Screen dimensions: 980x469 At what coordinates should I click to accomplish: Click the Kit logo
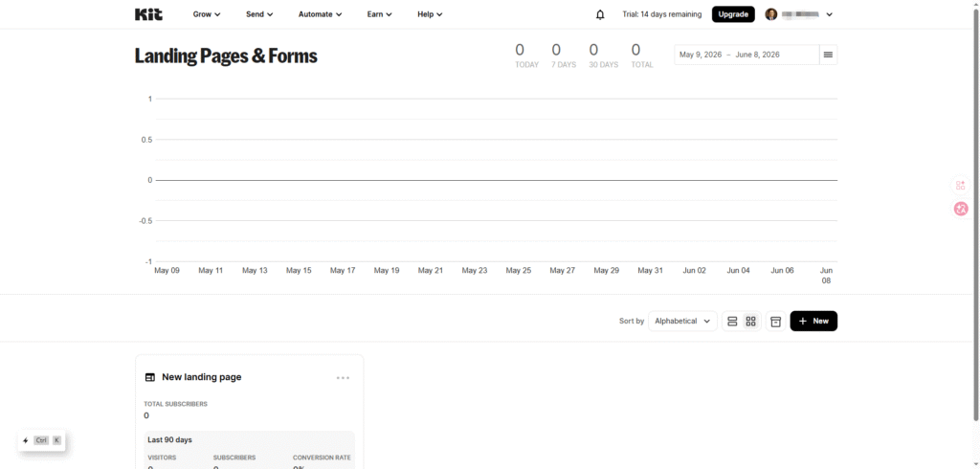(x=148, y=14)
